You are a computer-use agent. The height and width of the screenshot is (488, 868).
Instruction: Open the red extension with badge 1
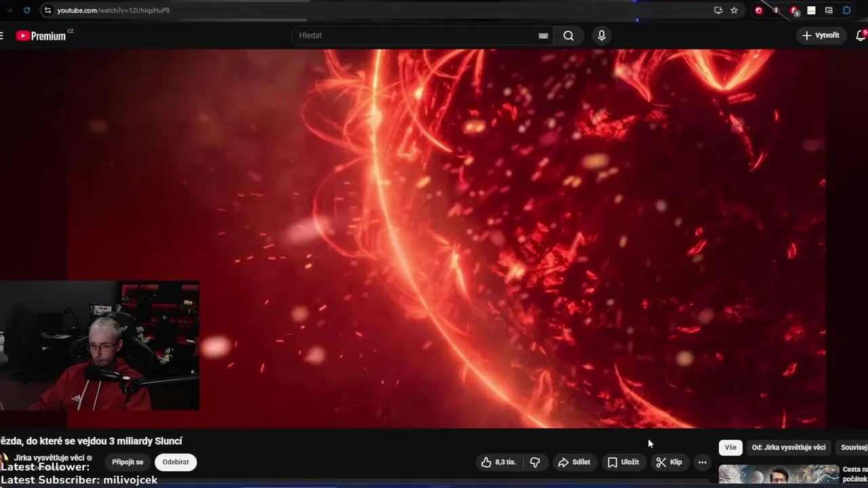(x=795, y=11)
